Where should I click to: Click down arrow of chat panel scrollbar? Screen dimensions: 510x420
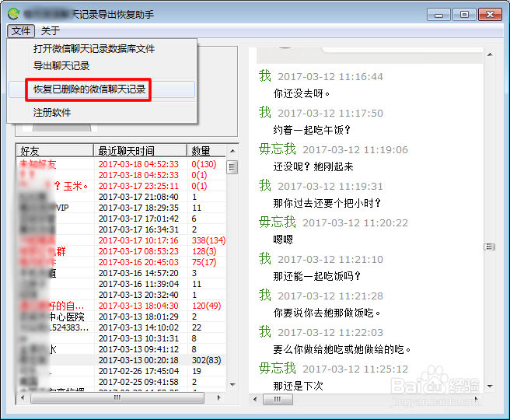tap(490, 386)
